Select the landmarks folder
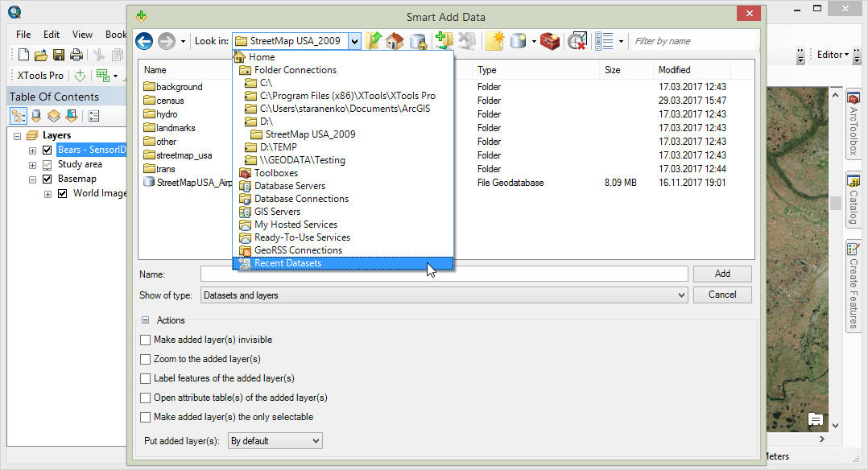Viewport: 868px width, 470px height. (x=169, y=128)
